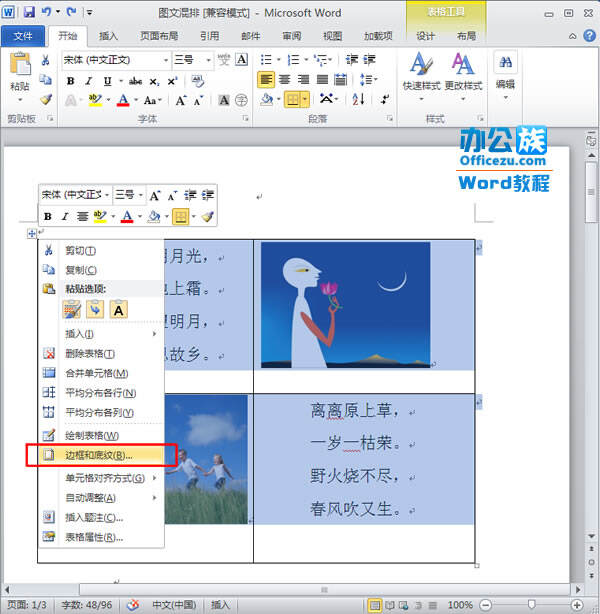Screen dimensions: 600x614
Task: Choose 复制(C) from context menu
Action: [101, 270]
